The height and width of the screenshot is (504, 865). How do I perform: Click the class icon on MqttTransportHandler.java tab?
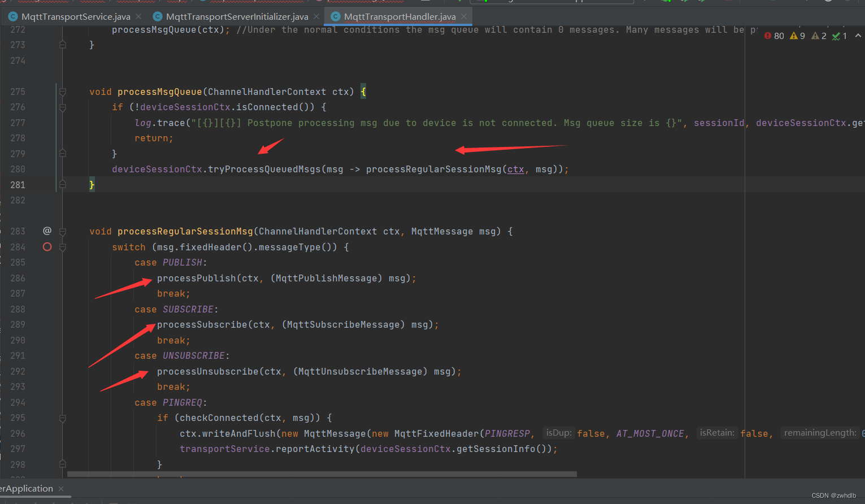pyautogui.click(x=335, y=17)
